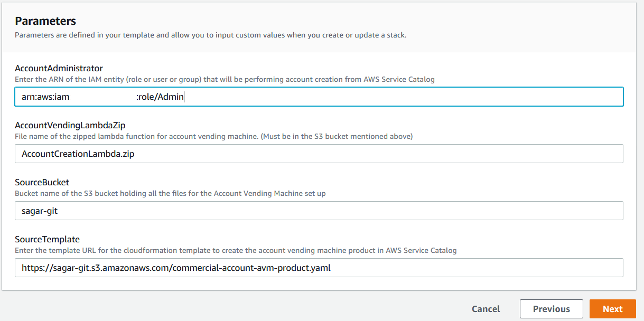This screenshot has height=321, width=644.
Task: Click the SourceTemplate field label
Action: (x=47, y=239)
